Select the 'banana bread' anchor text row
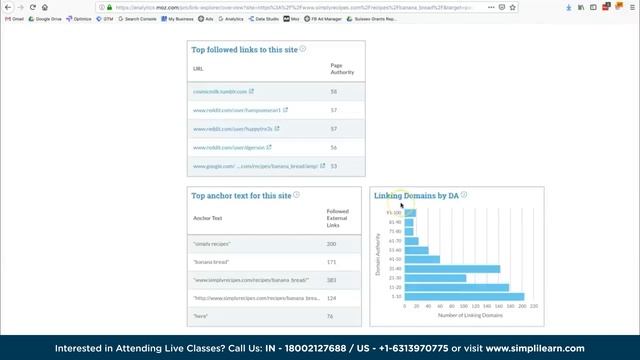This screenshot has height=360, width=640. click(274, 262)
